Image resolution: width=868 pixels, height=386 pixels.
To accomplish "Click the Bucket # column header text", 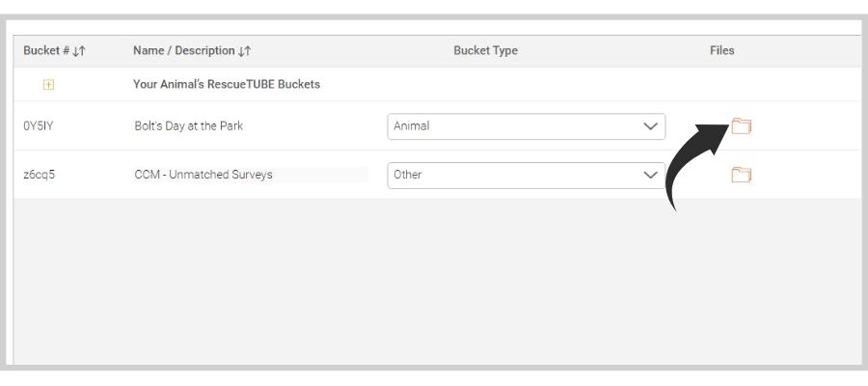I will pos(46,50).
